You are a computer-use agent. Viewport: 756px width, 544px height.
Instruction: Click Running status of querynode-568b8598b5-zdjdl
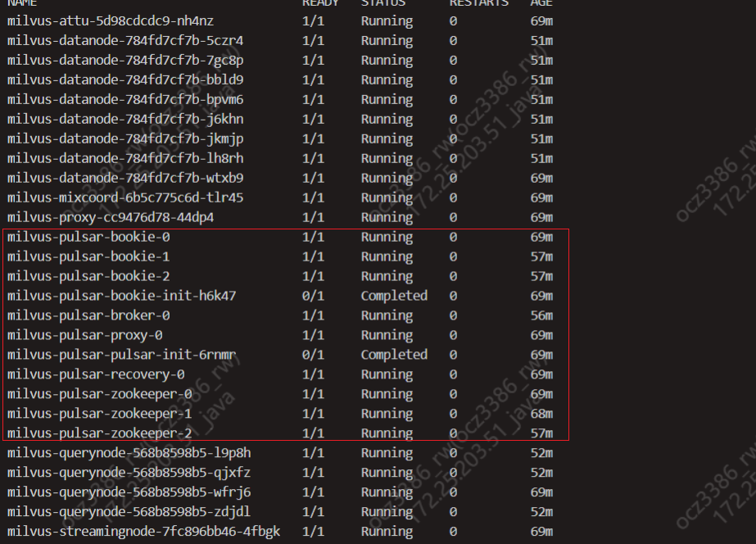387,512
